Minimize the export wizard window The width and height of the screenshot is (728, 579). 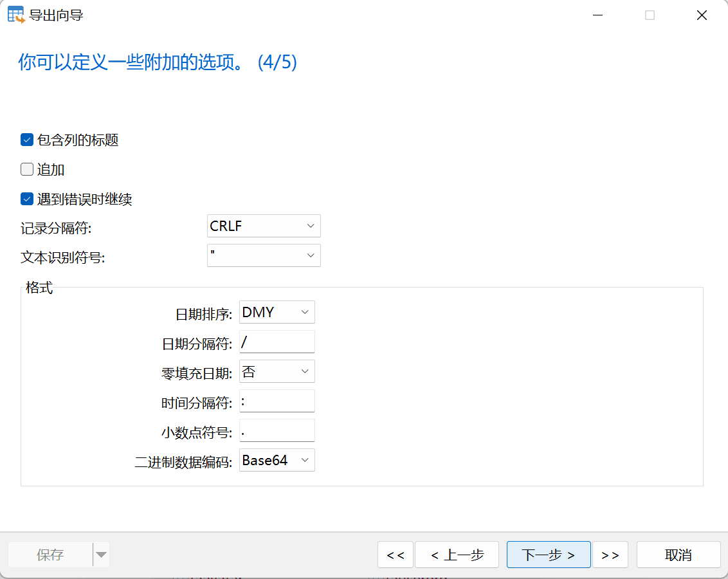coord(597,15)
